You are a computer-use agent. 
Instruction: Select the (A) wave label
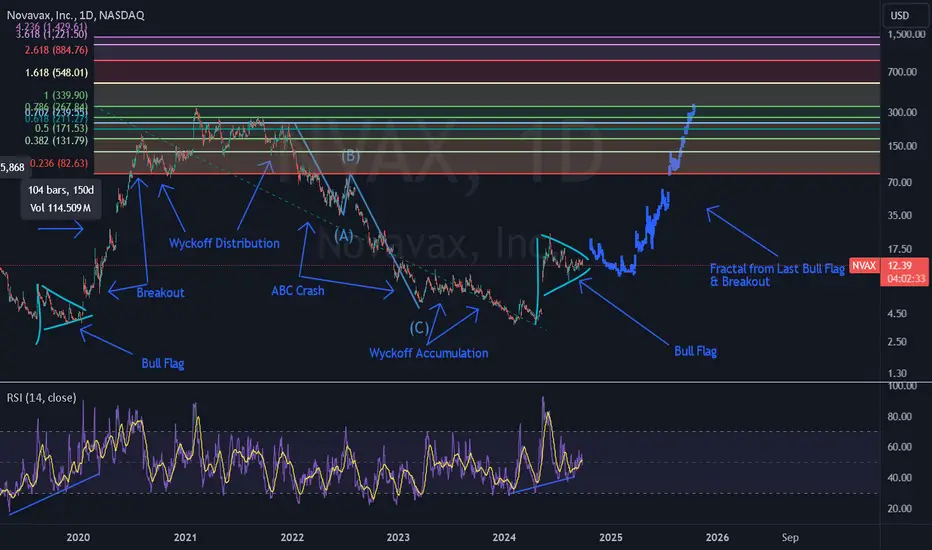click(344, 235)
